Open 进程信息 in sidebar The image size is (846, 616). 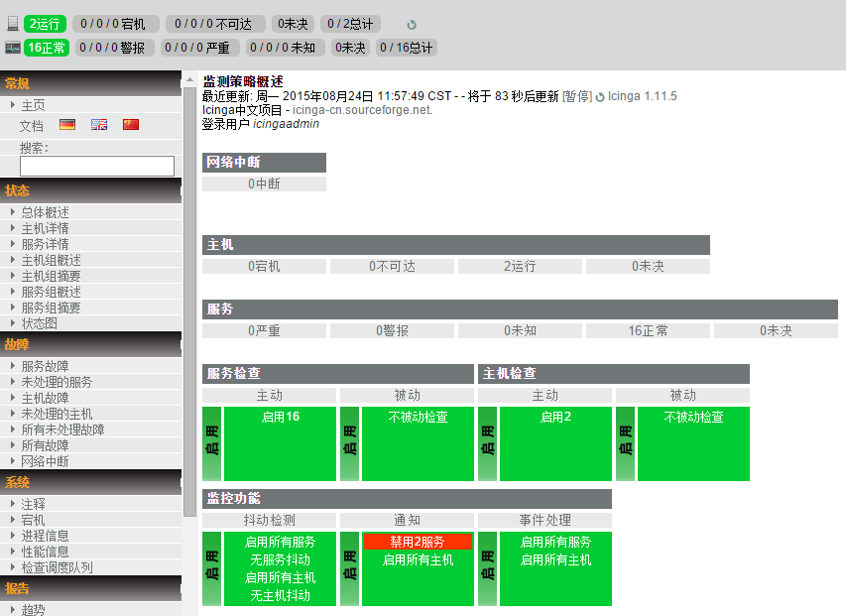(x=46, y=536)
